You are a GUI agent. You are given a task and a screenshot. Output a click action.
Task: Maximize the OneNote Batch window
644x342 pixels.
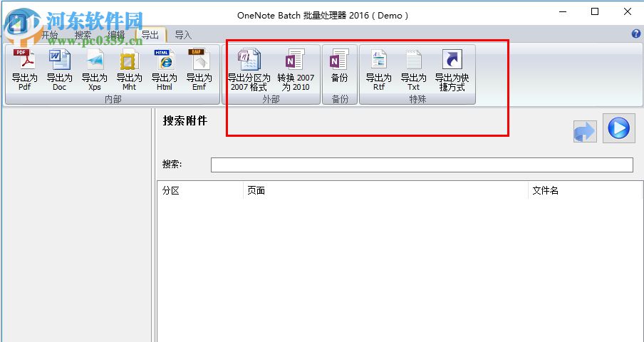pos(595,12)
